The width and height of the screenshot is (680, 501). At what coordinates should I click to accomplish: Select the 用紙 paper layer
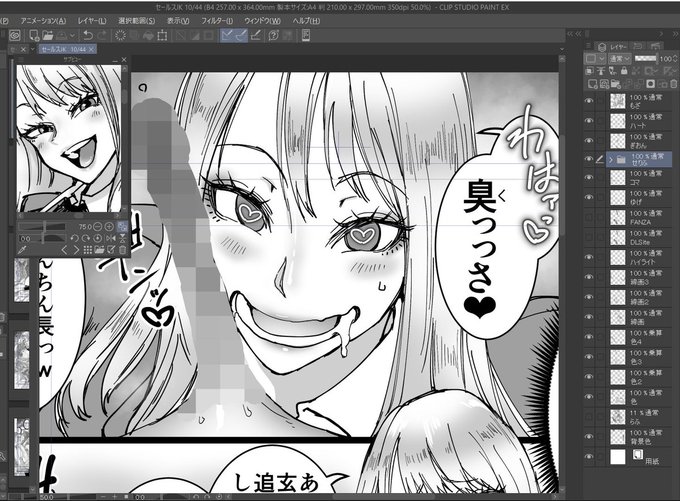click(638, 457)
